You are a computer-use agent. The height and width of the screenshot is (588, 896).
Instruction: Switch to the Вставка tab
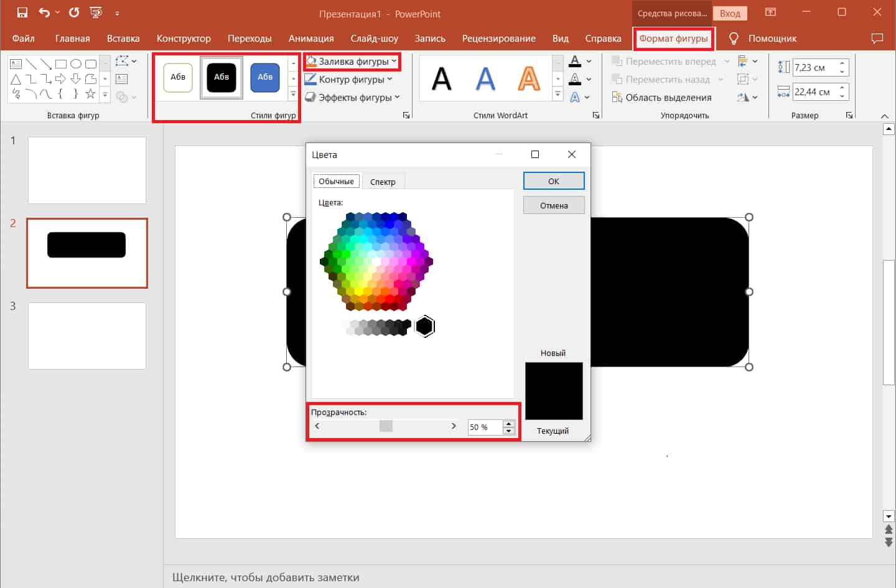click(x=123, y=39)
